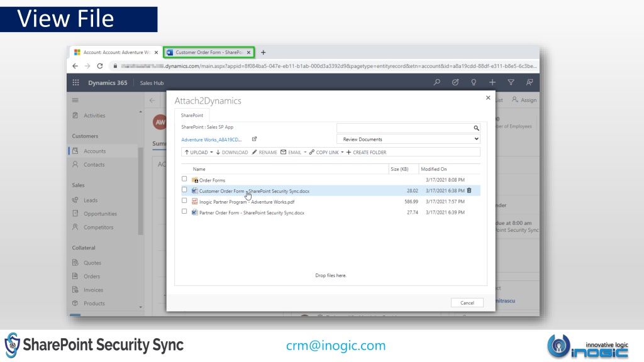This screenshot has width=644, height=362.
Task: Select the Order Forms folder checkbox
Action: click(x=184, y=179)
